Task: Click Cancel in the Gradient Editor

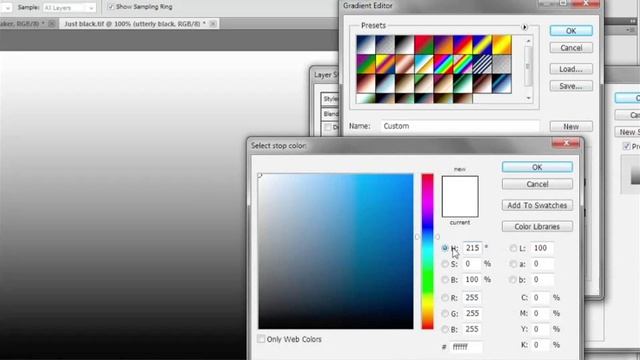Action: (571, 48)
